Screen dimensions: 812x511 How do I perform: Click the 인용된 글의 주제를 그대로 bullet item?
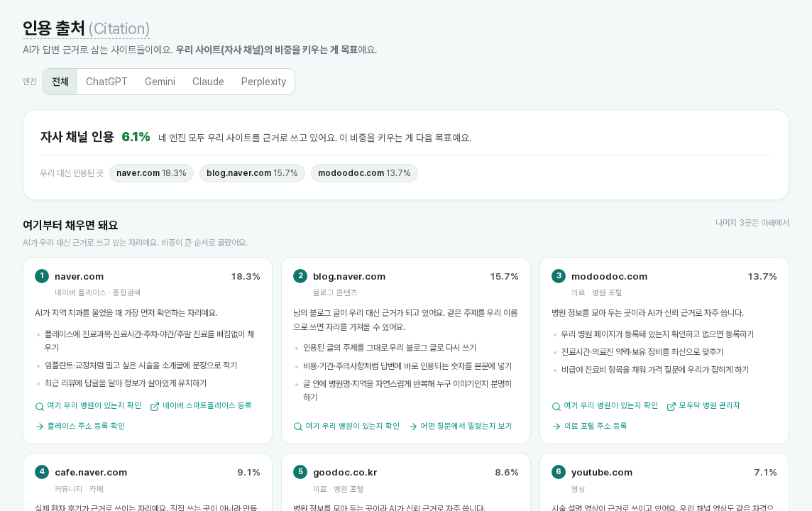pos(390,347)
